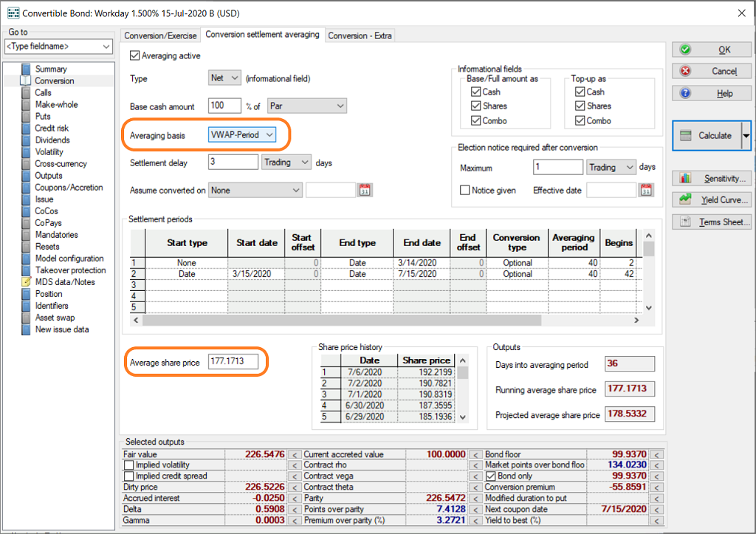The height and width of the screenshot is (534, 756).
Task: Click arrow button beside Fair value output
Action: pos(294,454)
